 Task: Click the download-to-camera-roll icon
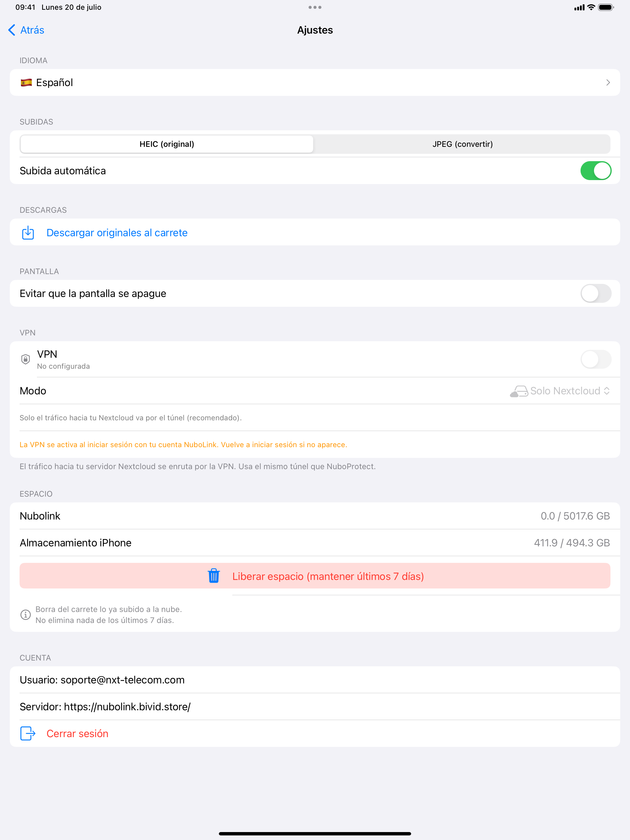coord(28,233)
